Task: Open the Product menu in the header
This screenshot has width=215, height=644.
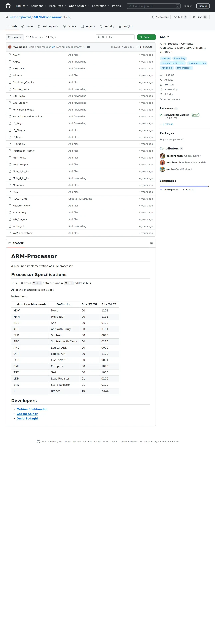Action: click(x=21, y=6)
